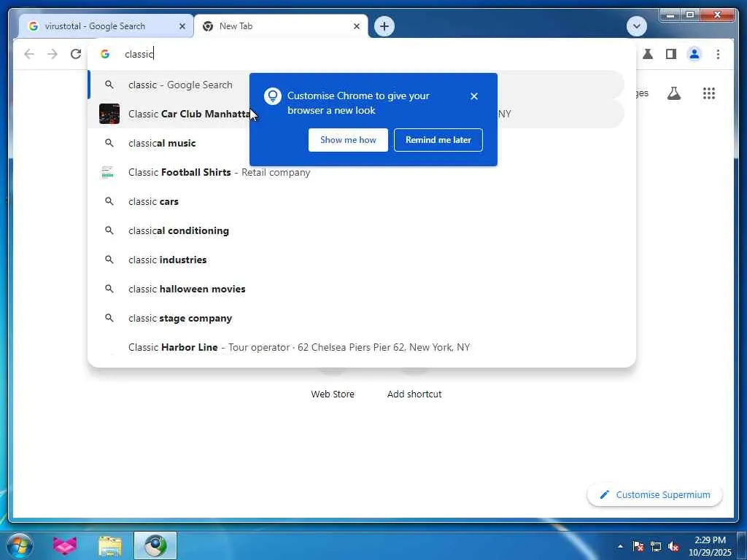Click the Google icon in address bar
747x560 pixels.
105,54
